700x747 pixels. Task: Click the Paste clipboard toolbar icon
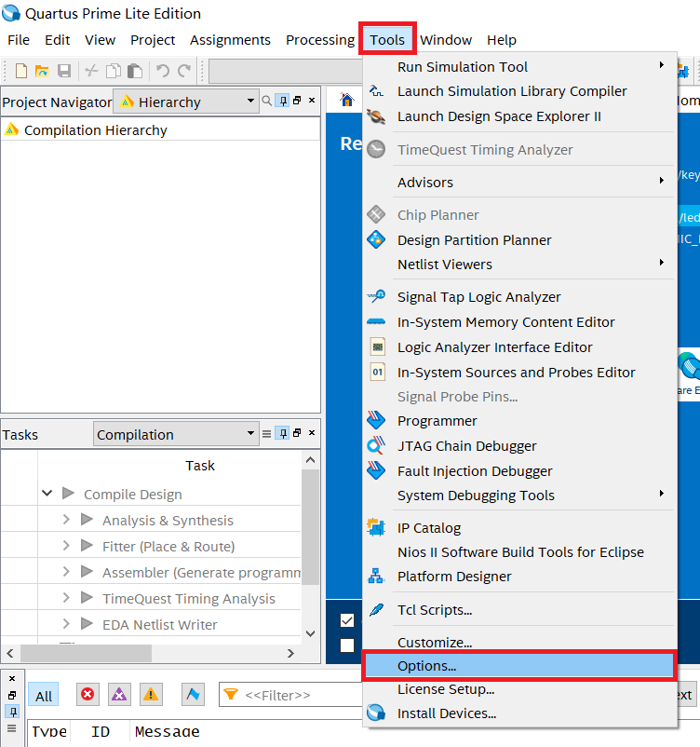click(135, 71)
